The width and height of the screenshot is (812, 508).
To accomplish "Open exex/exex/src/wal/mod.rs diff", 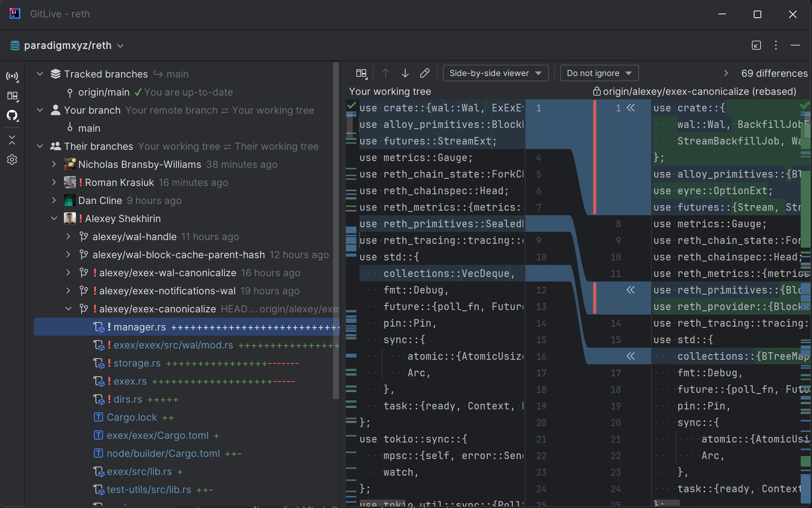I will point(173,345).
